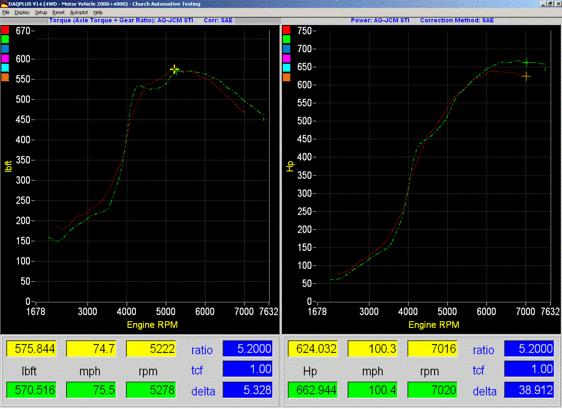The width and height of the screenshot is (562, 409).
Task: Click the lbft unit label below torque value
Action: click(x=29, y=371)
